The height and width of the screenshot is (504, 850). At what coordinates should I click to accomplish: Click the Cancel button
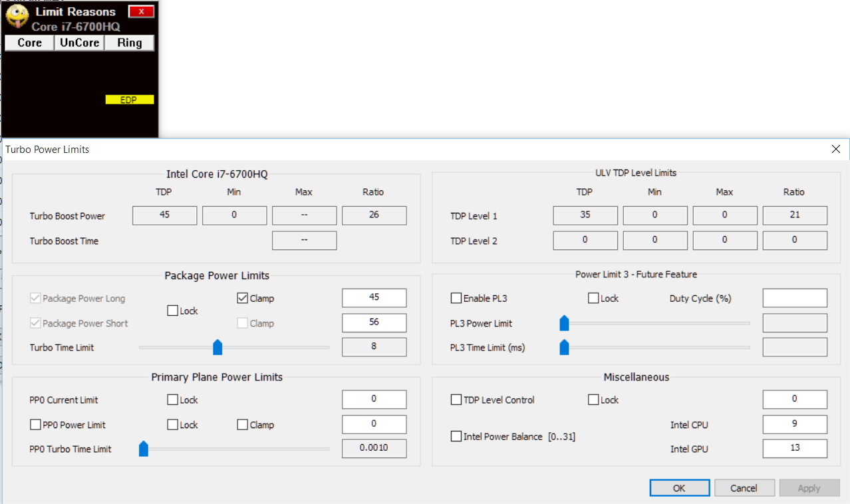(744, 488)
